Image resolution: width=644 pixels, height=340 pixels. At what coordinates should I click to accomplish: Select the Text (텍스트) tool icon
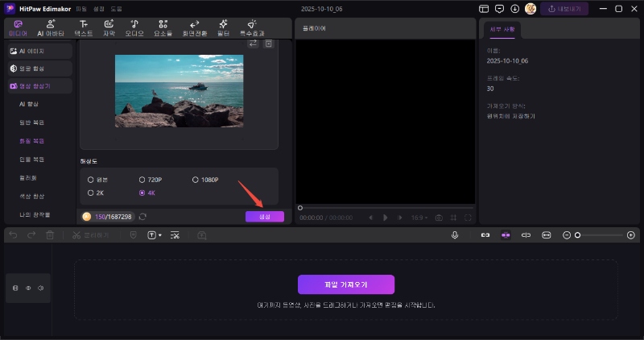[84, 28]
